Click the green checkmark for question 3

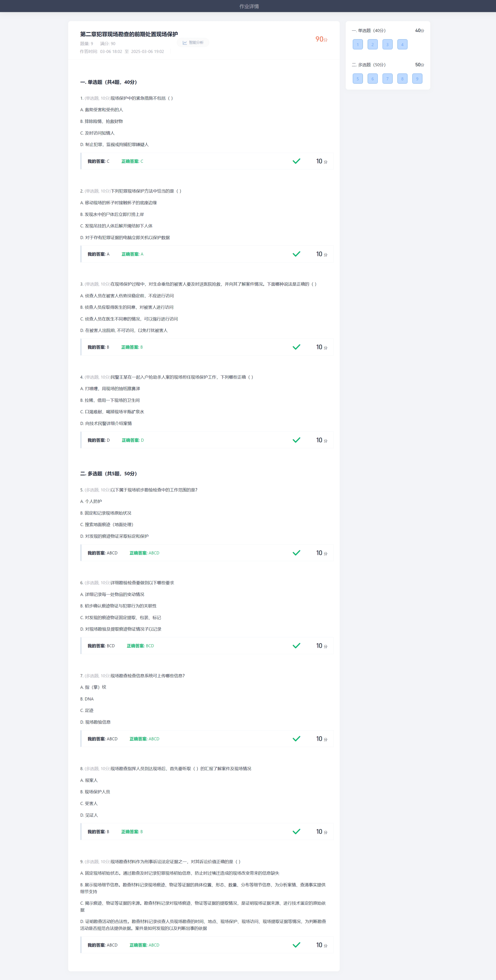click(x=297, y=347)
